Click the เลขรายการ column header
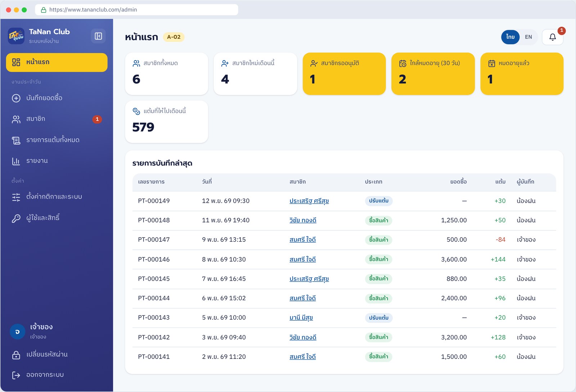Screen dimensions: 576x392 point(151,182)
